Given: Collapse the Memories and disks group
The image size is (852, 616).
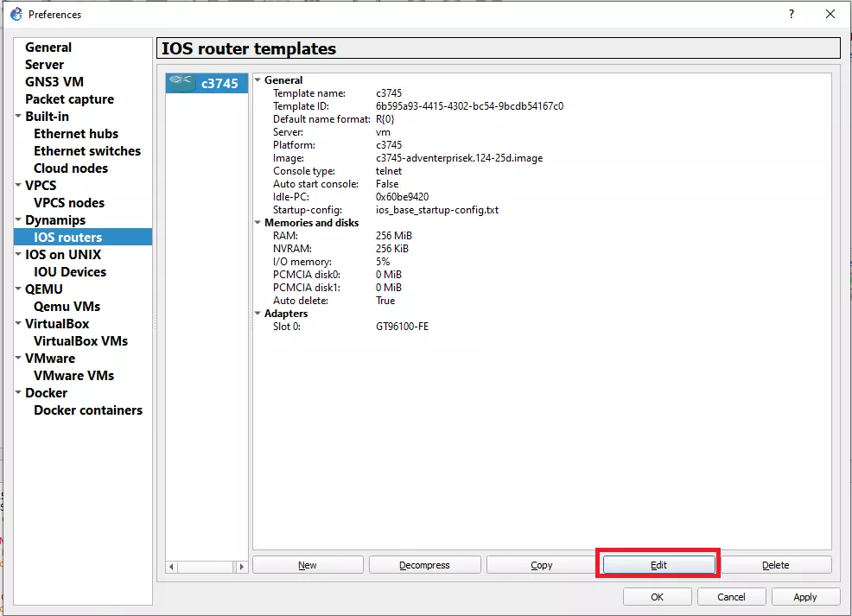Looking at the screenshot, I should tap(258, 223).
